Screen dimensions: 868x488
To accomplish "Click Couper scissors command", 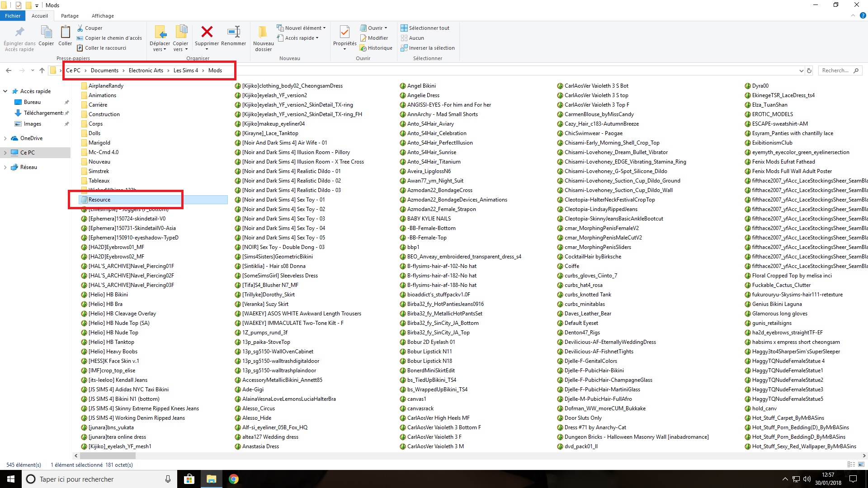I will [x=90, y=28].
